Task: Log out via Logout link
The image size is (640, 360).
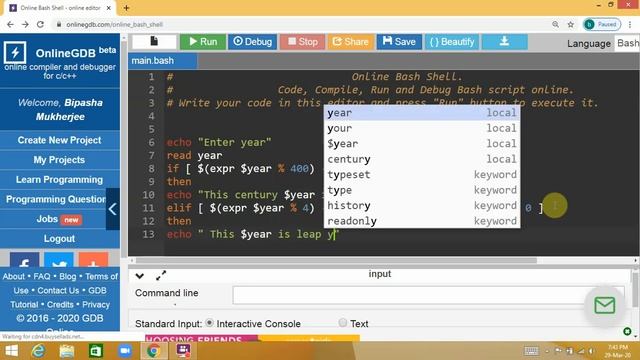Action: pyautogui.click(x=60, y=239)
